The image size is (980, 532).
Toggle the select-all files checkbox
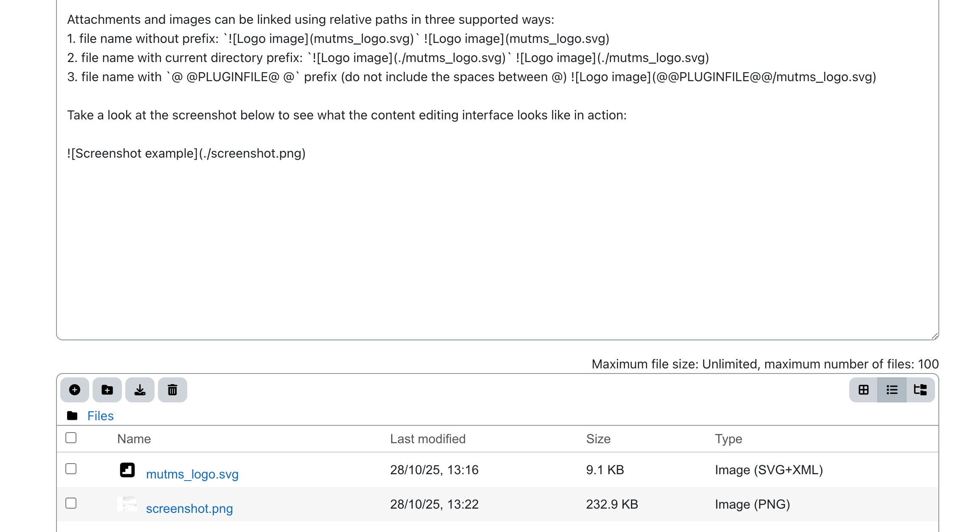pyautogui.click(x=71, y=438)
